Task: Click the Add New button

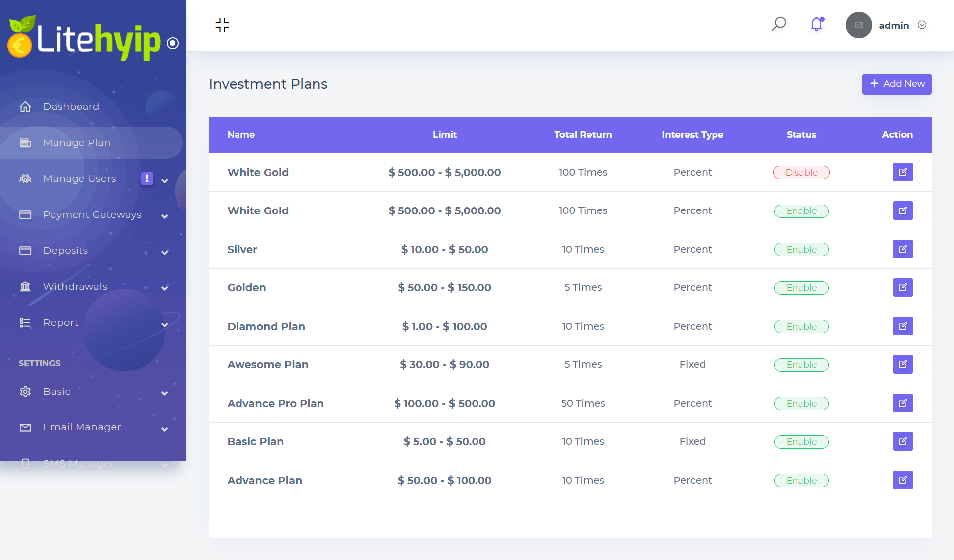Action: [896, 84]
